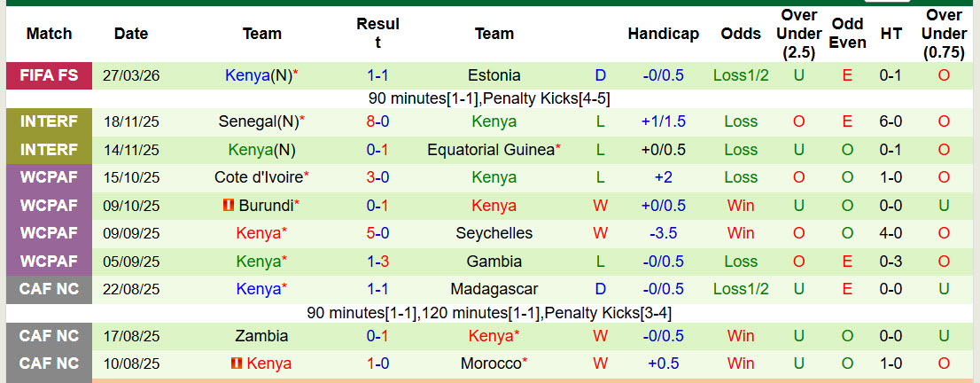Open the Cote d'Ivoire team link
The image size is (980, 383).
click(x=259, y=177)
